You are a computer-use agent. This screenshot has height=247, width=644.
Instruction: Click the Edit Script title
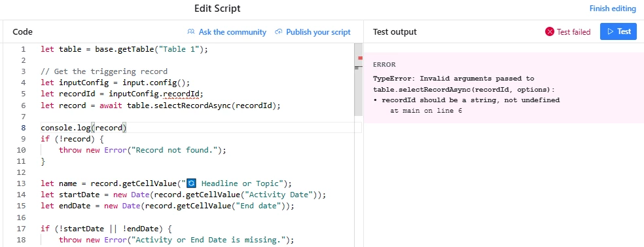pos(217,9)
